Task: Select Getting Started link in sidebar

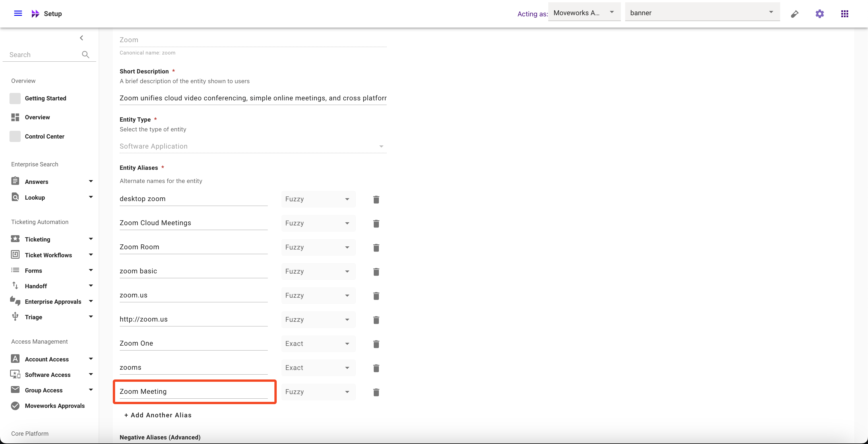Action: [45, 98]
